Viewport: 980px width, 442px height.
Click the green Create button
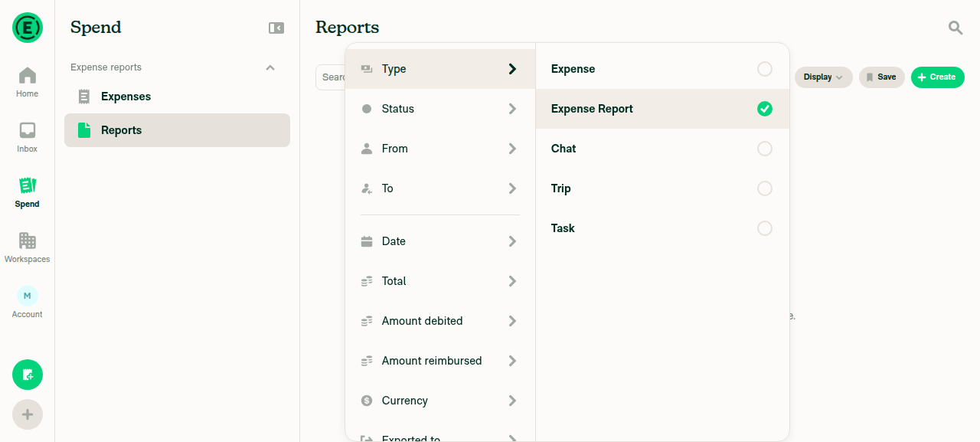click(x=938, y=77)
